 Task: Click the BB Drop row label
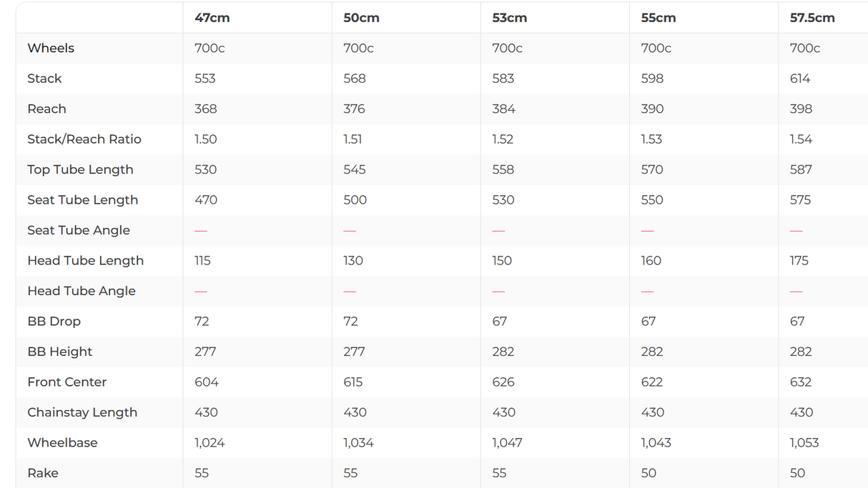[54, 322]
